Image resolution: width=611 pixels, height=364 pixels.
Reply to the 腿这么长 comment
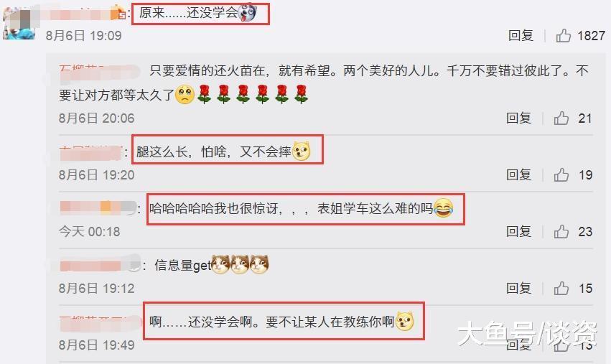518,175
